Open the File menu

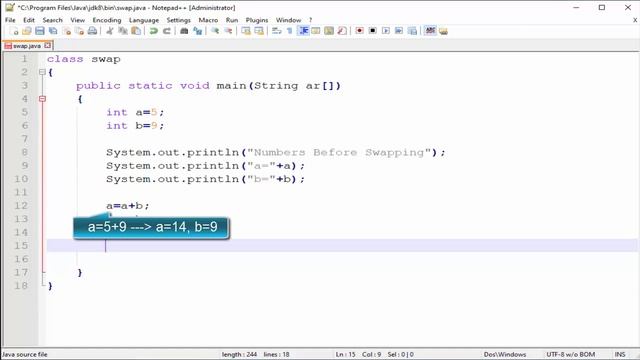pyautogui.click(x=10, y=20)
